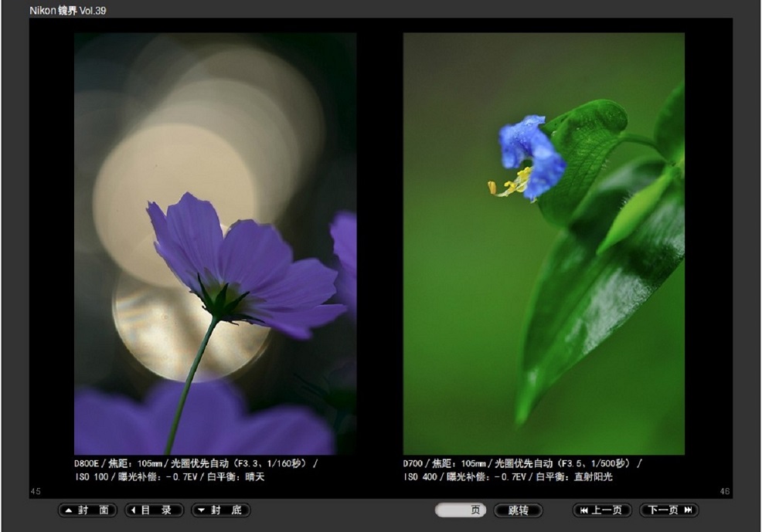Image resolution: width=762 pixels, height=532 pixels.
Task: Click the skip-forward icon on 下一页 button
Action: pyautogui.click(x=688, y=510)
